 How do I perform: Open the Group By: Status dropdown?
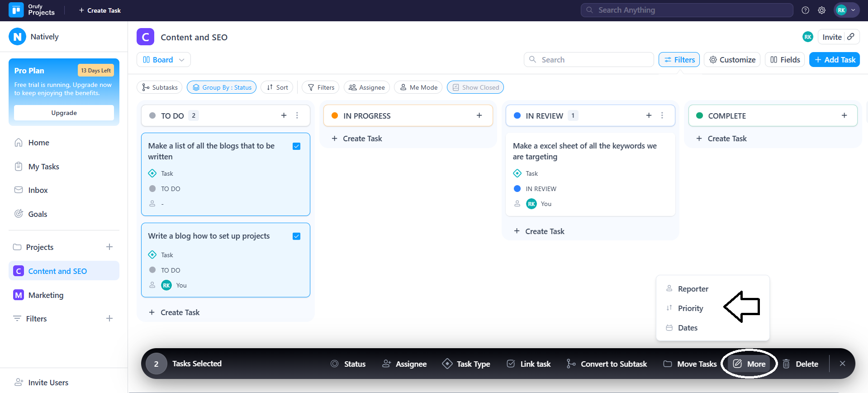(x=222, y=87)
